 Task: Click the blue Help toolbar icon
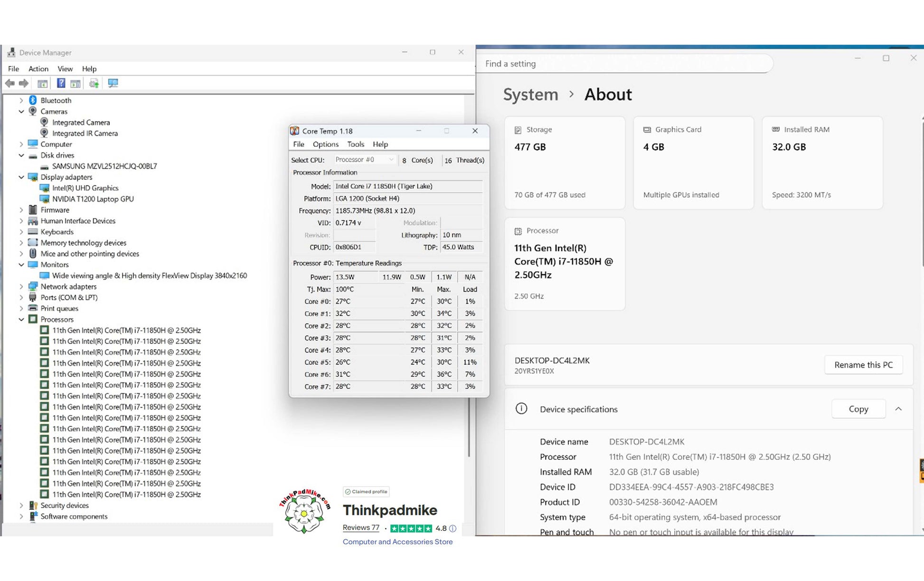pos(61,84)
